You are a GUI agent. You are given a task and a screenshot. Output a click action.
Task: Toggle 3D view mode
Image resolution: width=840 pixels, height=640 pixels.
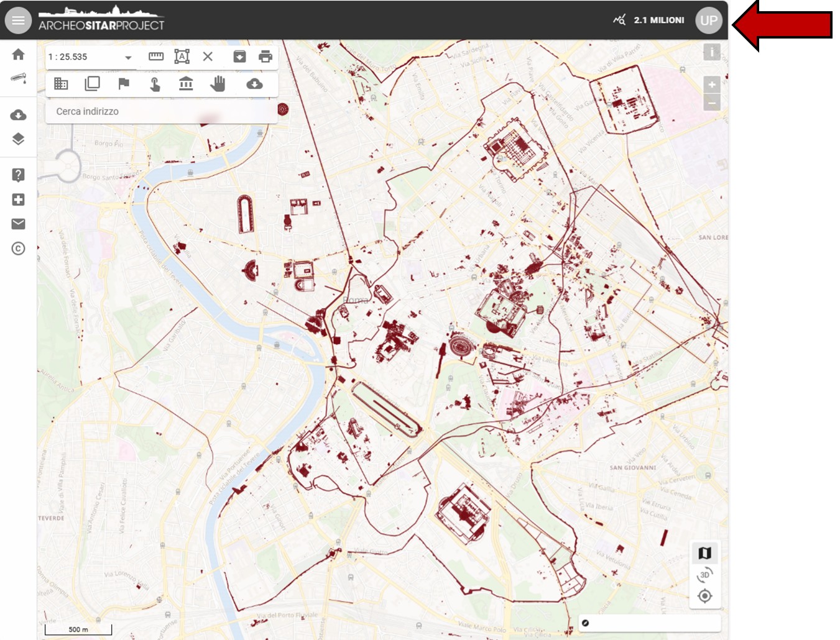pyautogui.click(x=704, y=575)
